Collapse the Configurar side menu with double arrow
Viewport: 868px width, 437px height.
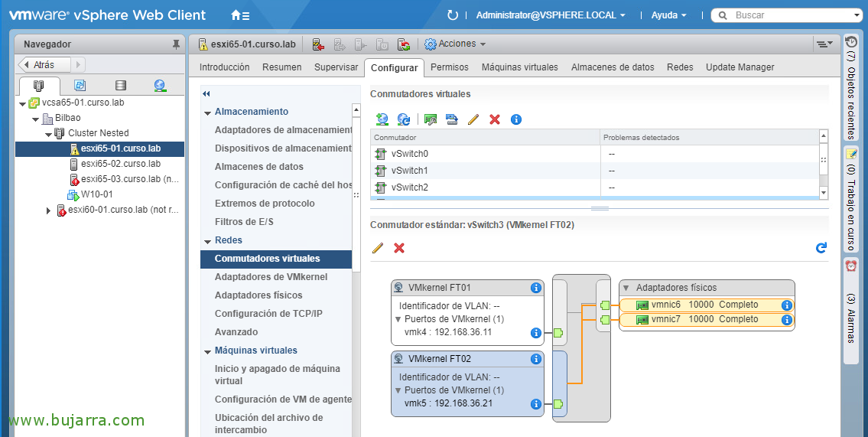tap(206, 93)
